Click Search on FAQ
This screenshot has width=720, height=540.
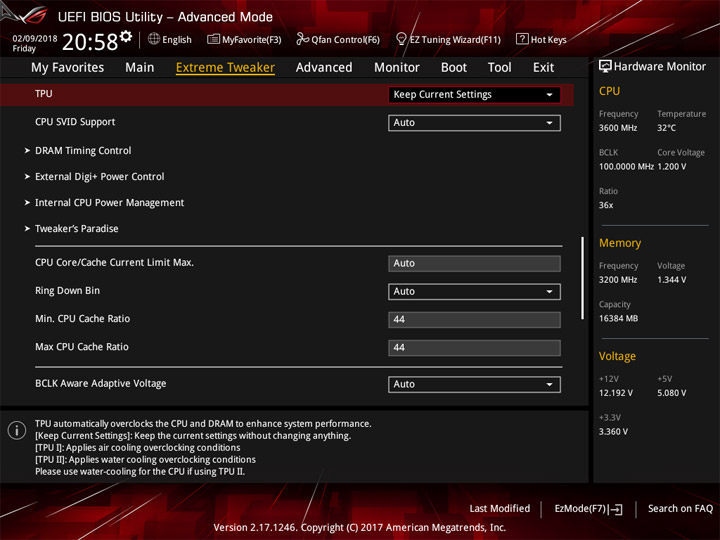680,509
